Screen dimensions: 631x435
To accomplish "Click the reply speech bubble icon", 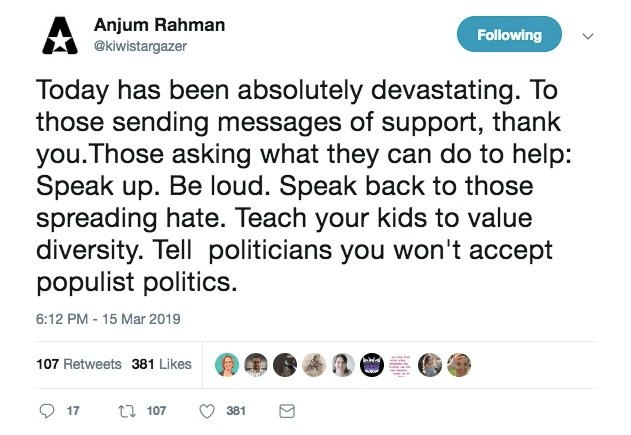I will click(x=45, y=411).
